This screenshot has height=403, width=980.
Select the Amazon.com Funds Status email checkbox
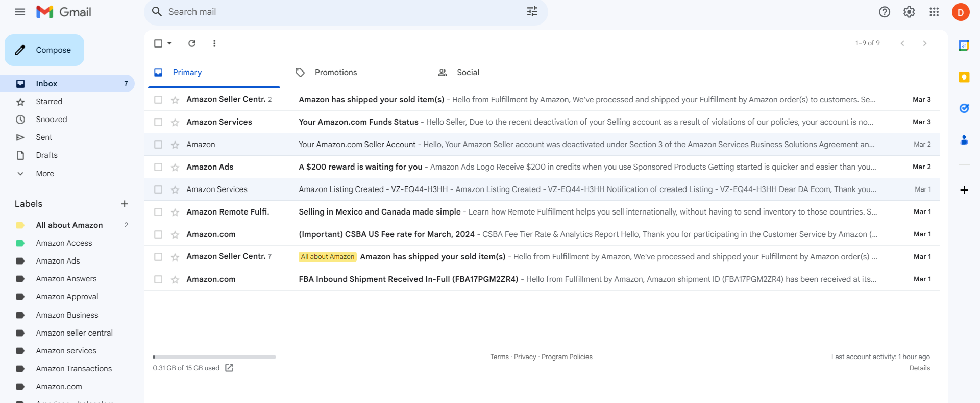pos(158,122)
